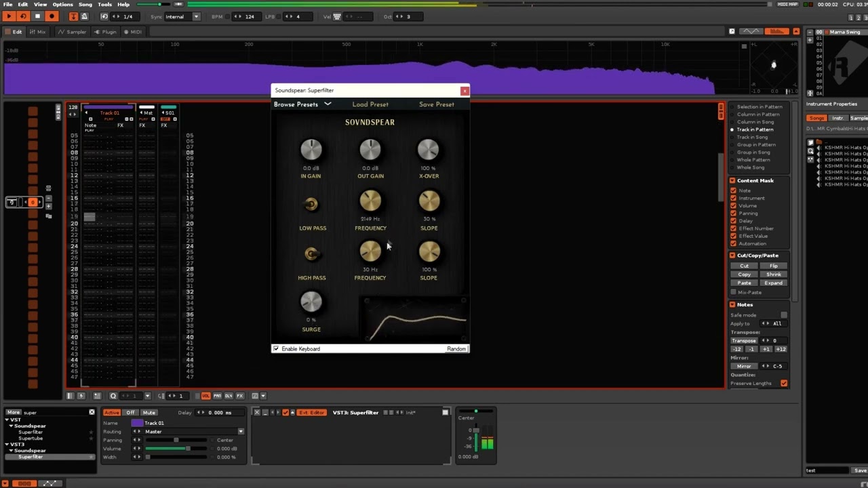Remove the Superfilter device with X icon
This screenshot has height=488, width=868.
coord(256,412)
